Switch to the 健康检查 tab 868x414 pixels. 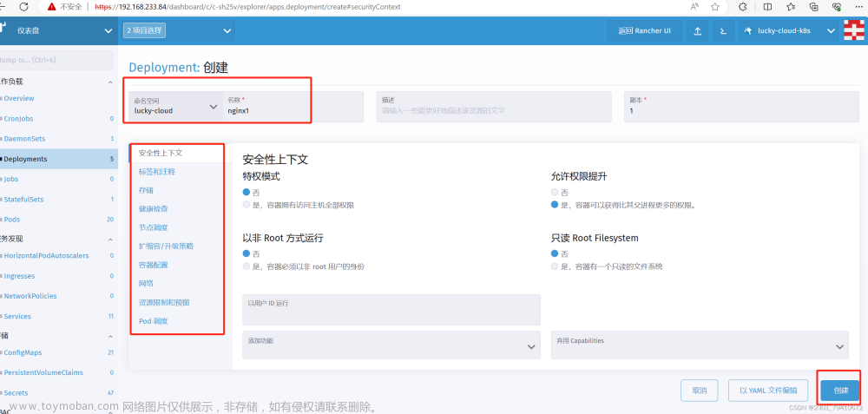(x=154, y=208)
